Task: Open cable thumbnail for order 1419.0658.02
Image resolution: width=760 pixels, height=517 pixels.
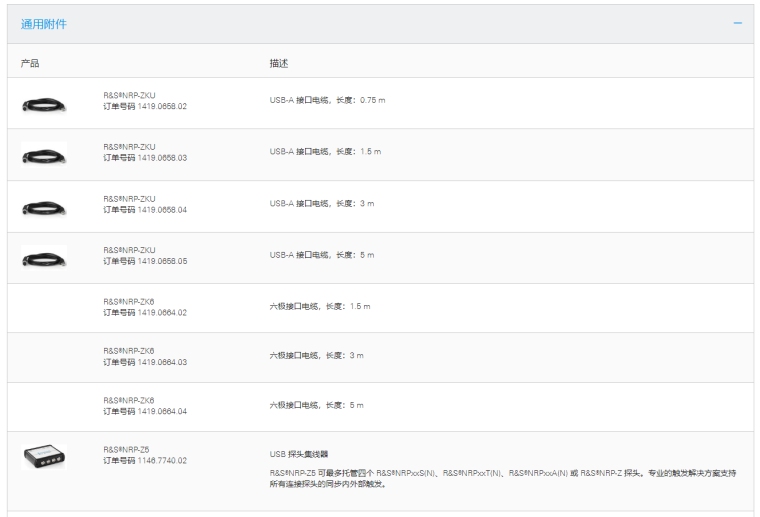Action: click(x=44, y=105)
